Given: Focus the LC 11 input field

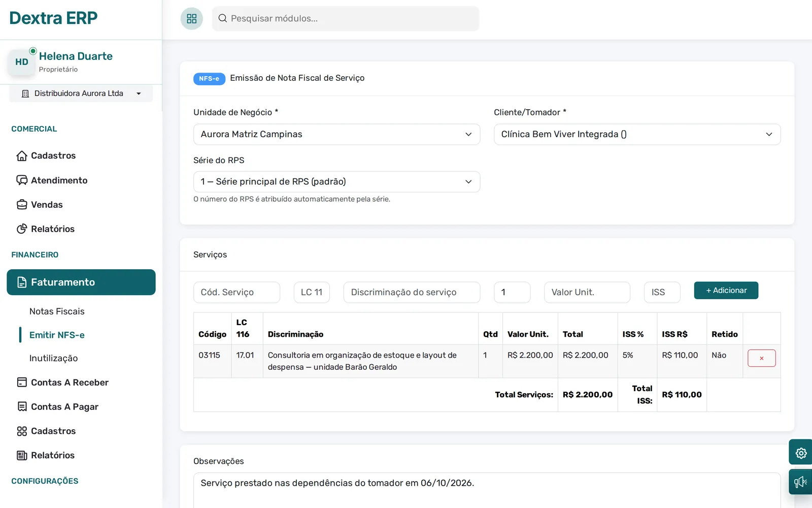Looking at the screenshot, I should 312,293.
